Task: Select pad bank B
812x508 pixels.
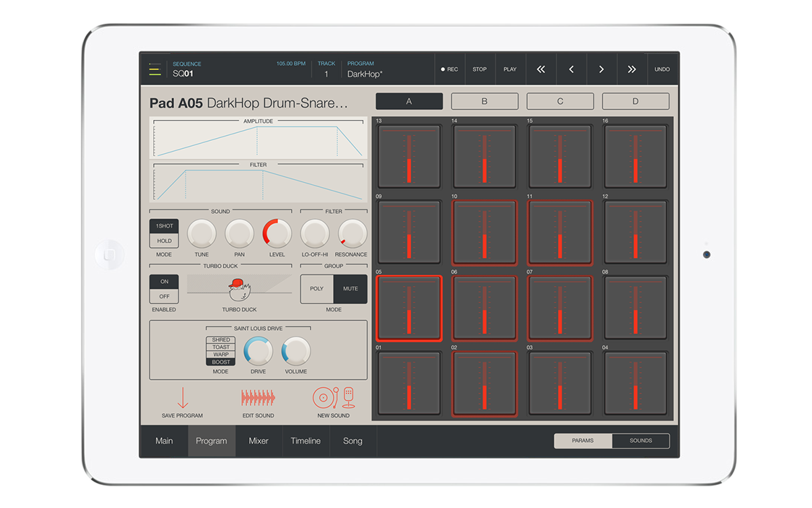Action: click(484, 102)
